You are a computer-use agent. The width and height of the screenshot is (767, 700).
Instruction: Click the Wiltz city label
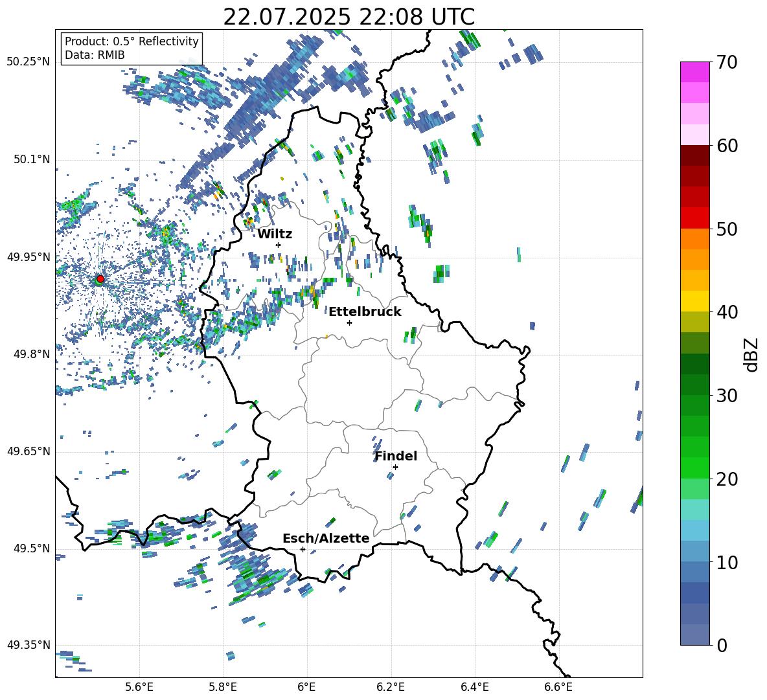pos(275,234)
